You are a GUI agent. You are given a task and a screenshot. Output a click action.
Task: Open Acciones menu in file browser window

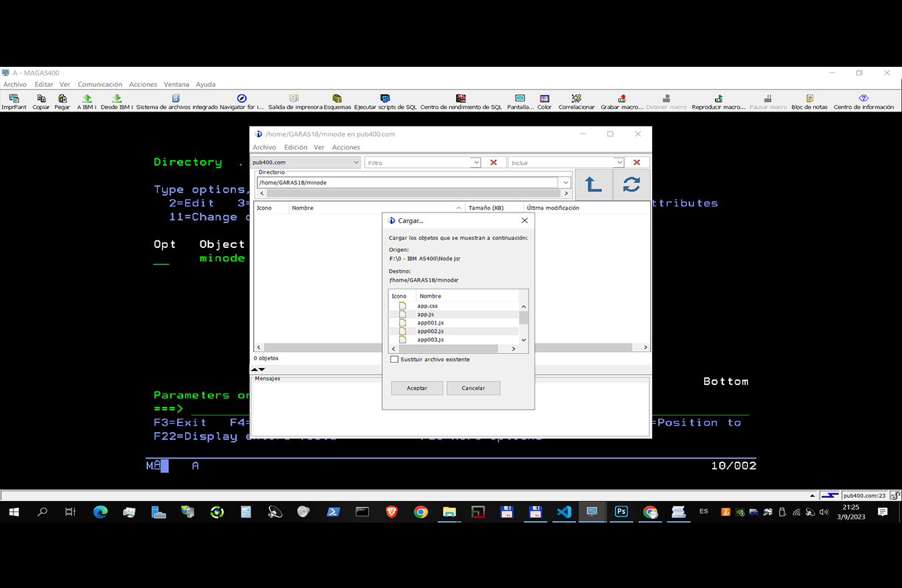coord(345,147)
